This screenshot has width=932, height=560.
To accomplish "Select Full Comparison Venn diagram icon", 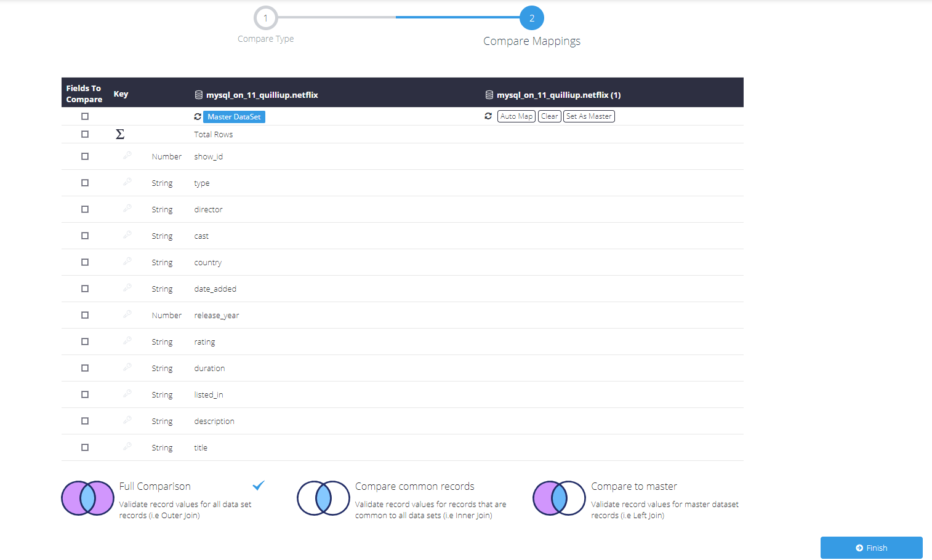I will [x=87, y=498].
